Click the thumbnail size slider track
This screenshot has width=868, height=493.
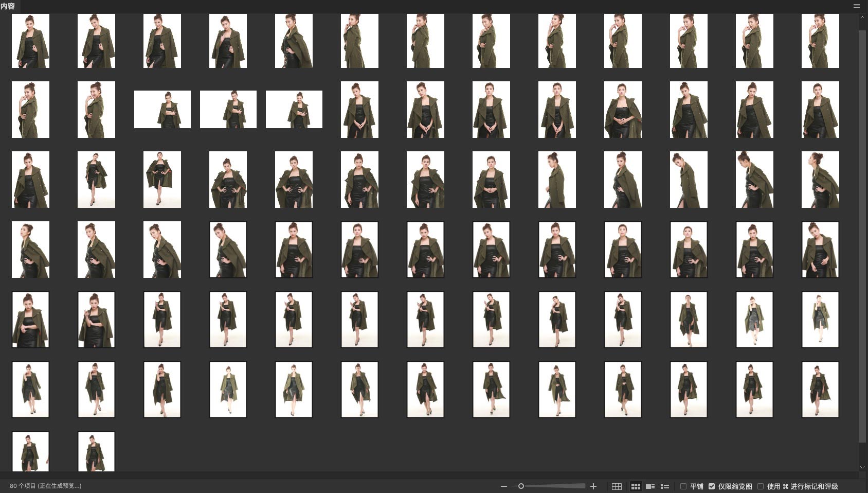555,486
